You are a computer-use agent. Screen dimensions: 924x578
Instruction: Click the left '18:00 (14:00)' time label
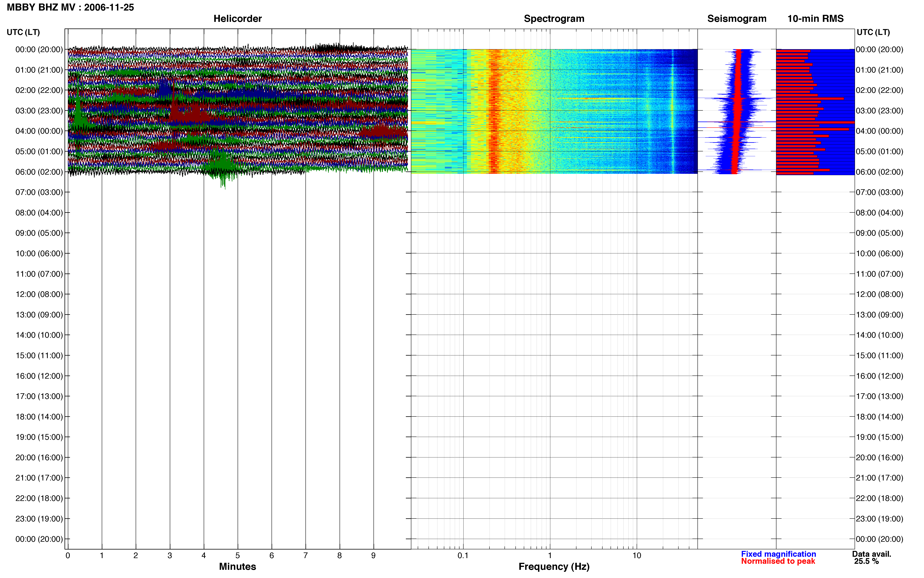[39, 417]
